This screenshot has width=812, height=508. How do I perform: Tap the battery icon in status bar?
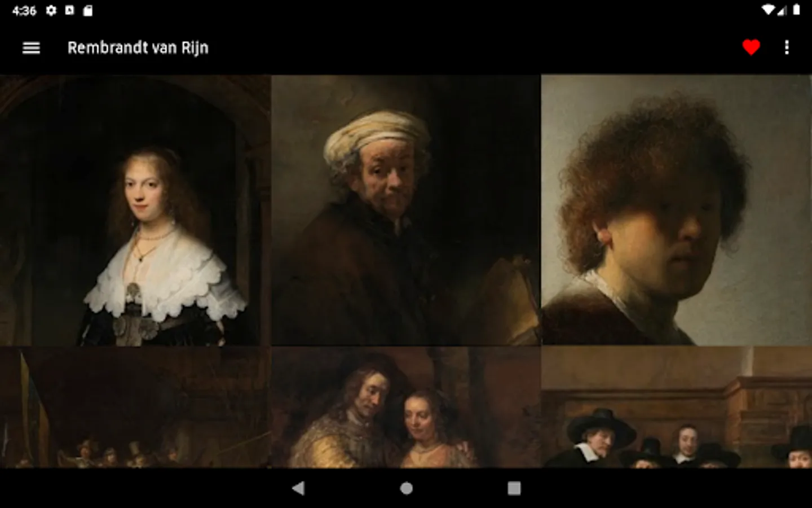(796, 10)
